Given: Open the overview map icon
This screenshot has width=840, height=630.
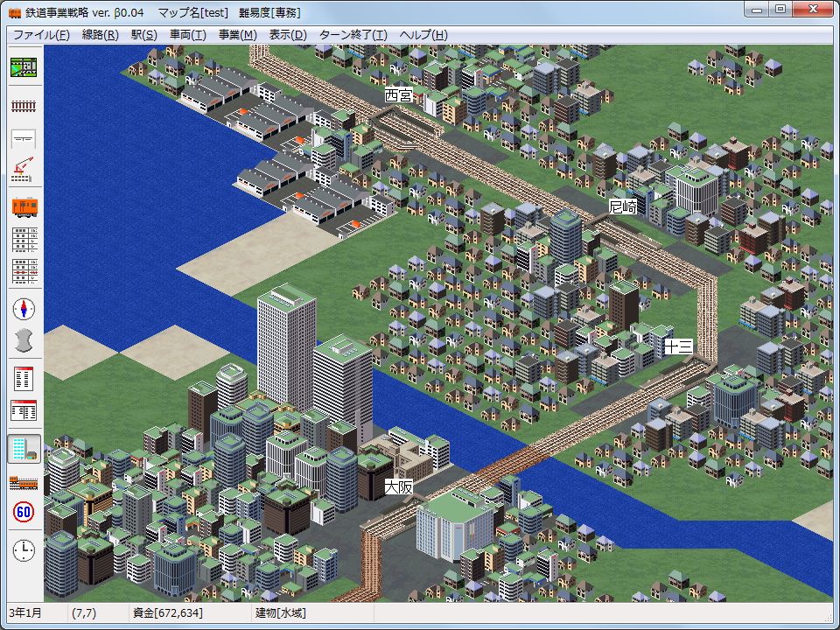Looking at the screenshot, I should pyautogui.click(x=24, y=67).
